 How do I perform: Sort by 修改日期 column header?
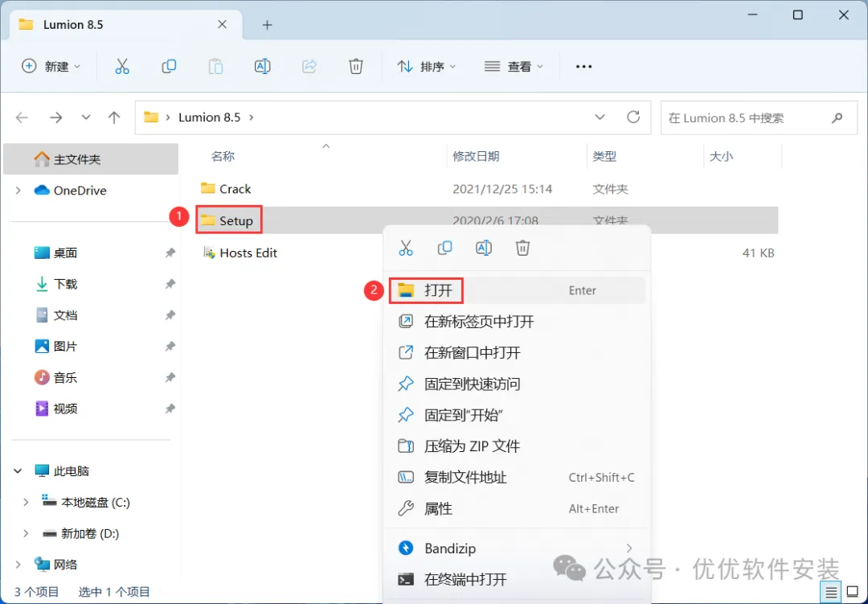pyautogui.click(x=476, y=156)
